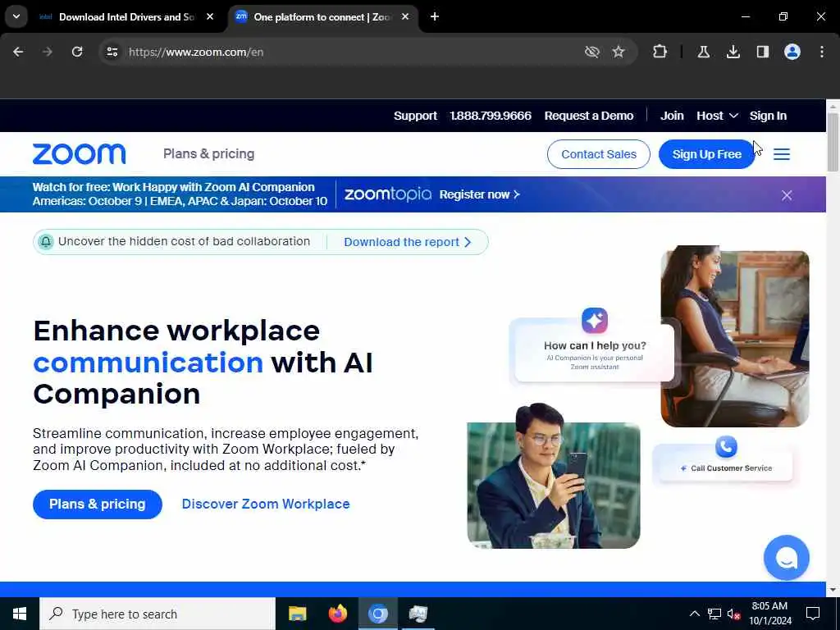The width and height of the screenshot is (840, 630).
Task: Click the taskbar search box
Action: pos(157,614)
